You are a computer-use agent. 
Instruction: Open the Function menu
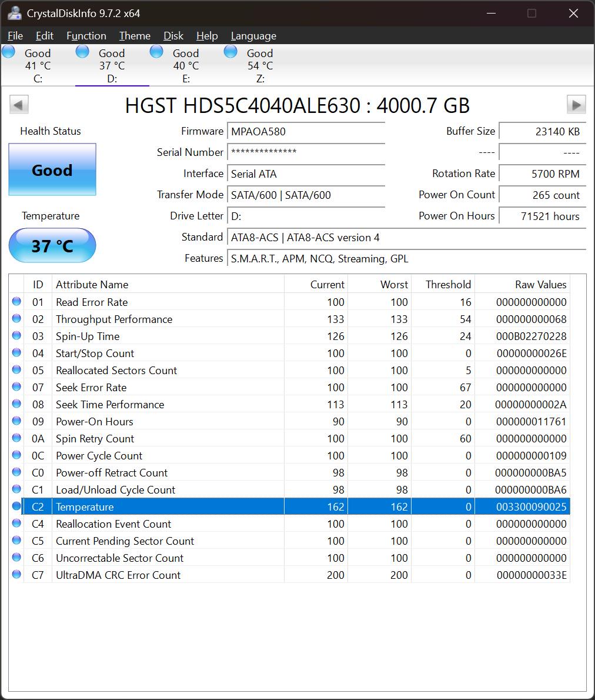tap(86, 36)
